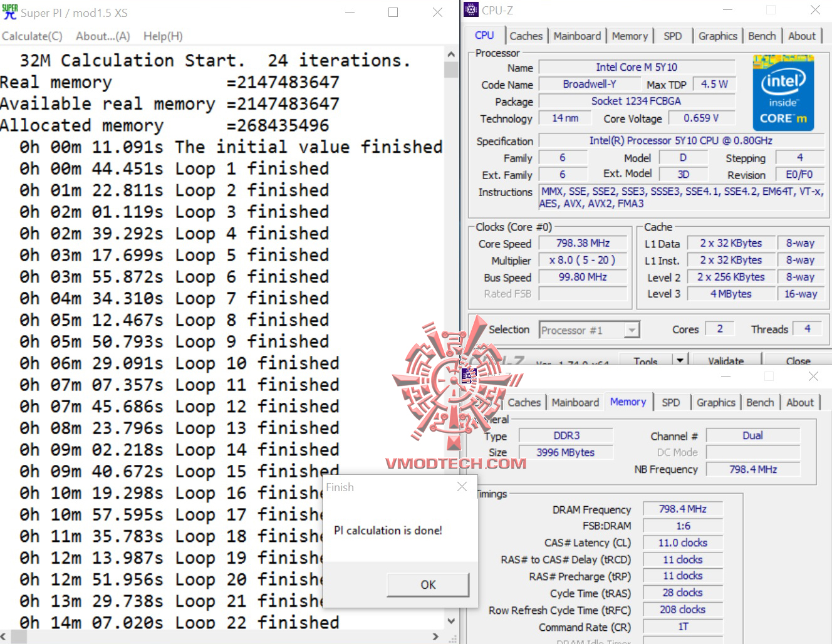Click the Max TDP value '4.5 W'

714,84
